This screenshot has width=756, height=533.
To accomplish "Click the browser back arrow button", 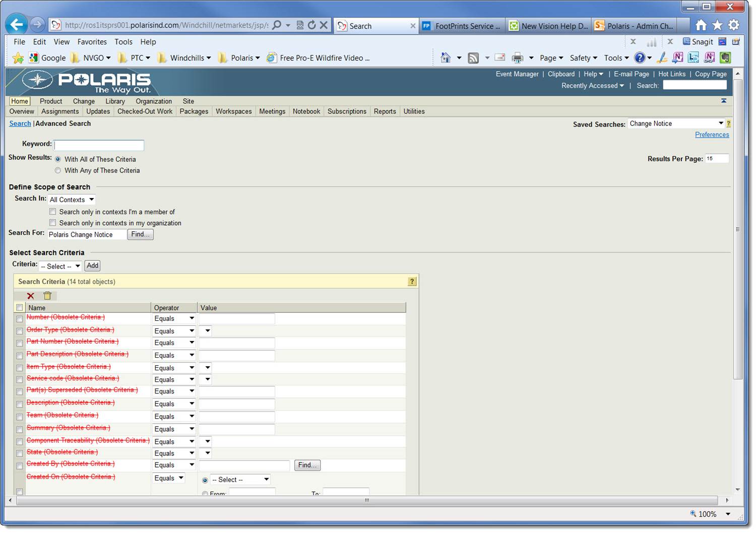I will (17, 25).
